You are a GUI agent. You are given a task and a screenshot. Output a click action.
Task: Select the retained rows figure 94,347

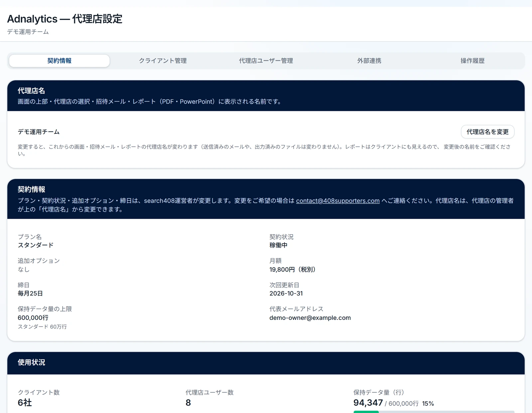(368, 403)
